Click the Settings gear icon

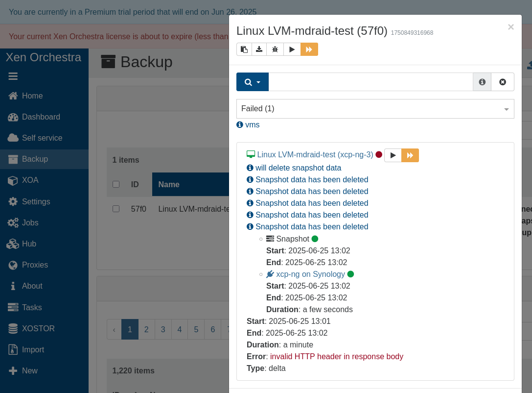coord(13,201)
